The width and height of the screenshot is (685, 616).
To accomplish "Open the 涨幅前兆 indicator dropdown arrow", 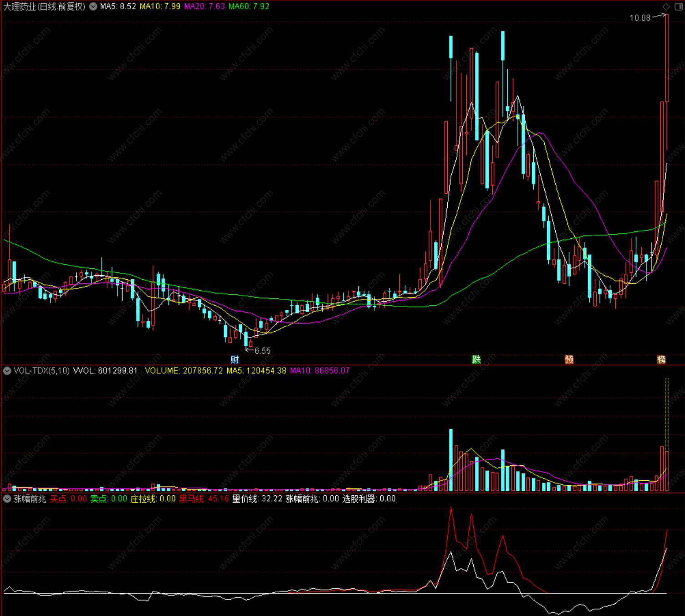I will click(7, 499).
